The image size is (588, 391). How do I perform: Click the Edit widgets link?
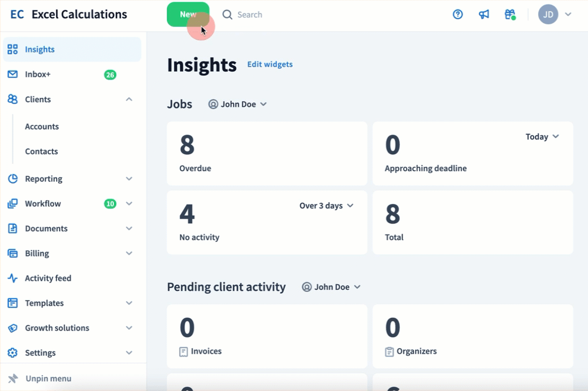tap(270, 64)
